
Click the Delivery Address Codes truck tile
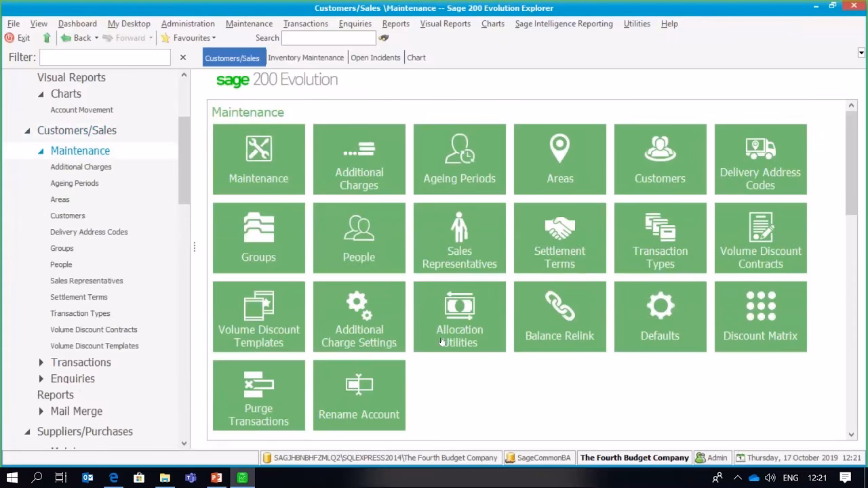pyautogui.click(x=760, y=159)
